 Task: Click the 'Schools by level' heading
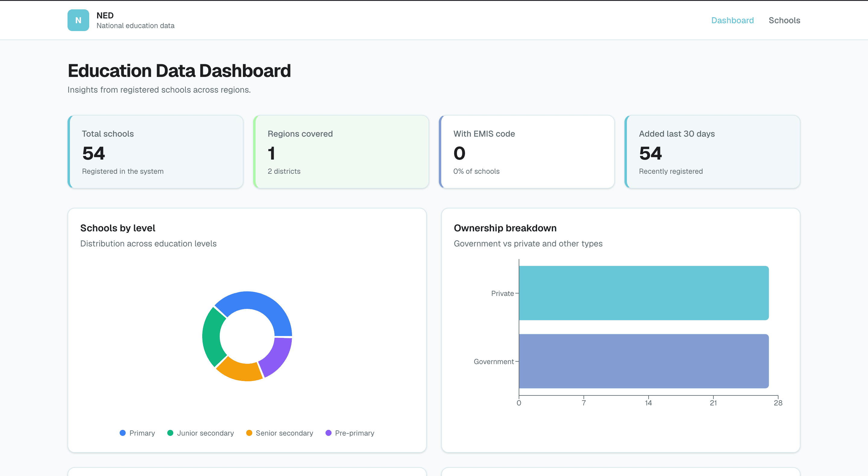point(118,228)
